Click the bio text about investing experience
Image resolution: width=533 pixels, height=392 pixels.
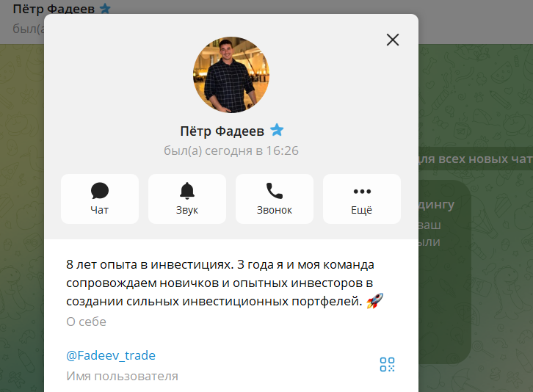pyautogui.click(x=220, y=283)
